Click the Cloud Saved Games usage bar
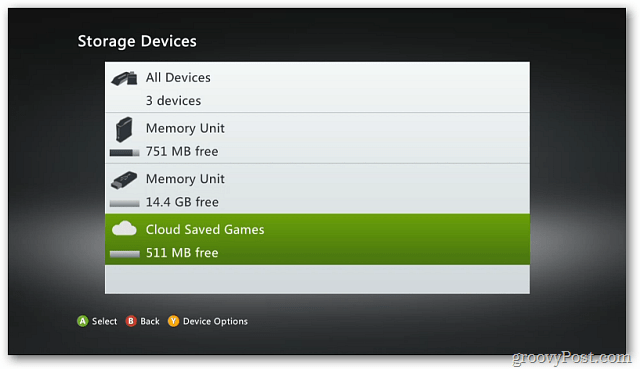Viewport: 640px width, 369px height. pos(124,254)
